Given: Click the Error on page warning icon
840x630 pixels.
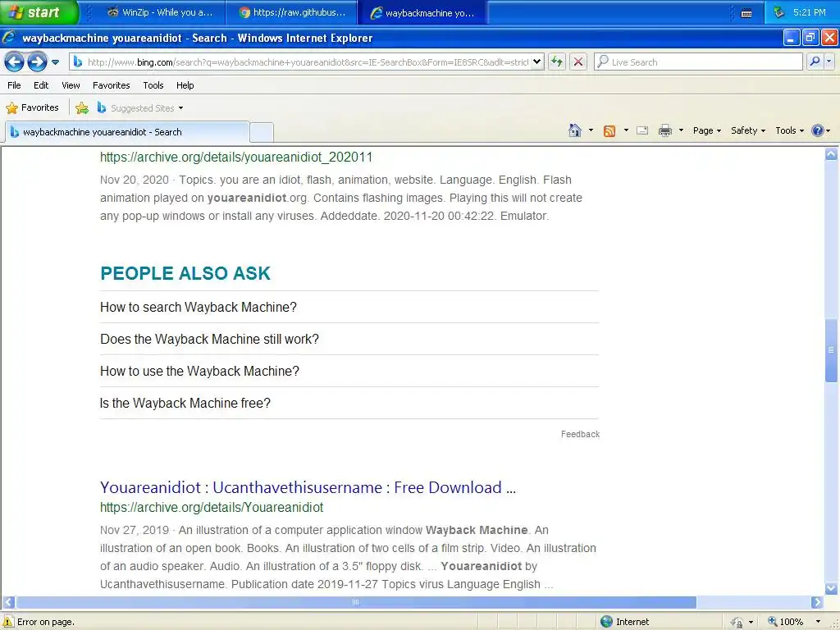Looking at the screenshot, I should click(8, 622).
